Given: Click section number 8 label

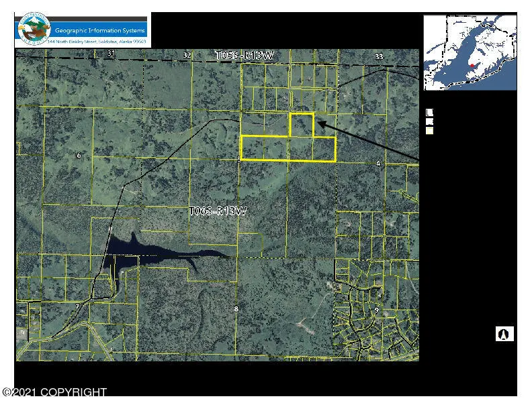Looking at the screenshot, I should (x=236, y=309).
